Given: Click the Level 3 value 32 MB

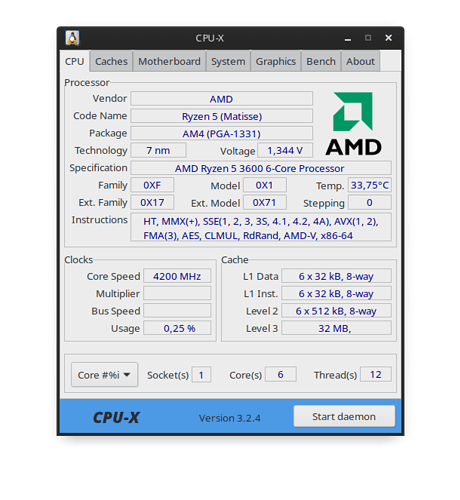Looking at the screenshot, I should point(336,328).
